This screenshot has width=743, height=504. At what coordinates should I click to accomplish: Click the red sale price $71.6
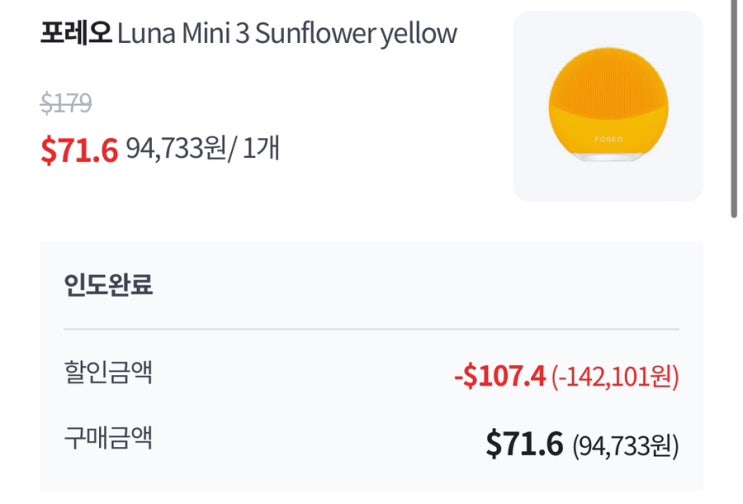coord(79,150)
